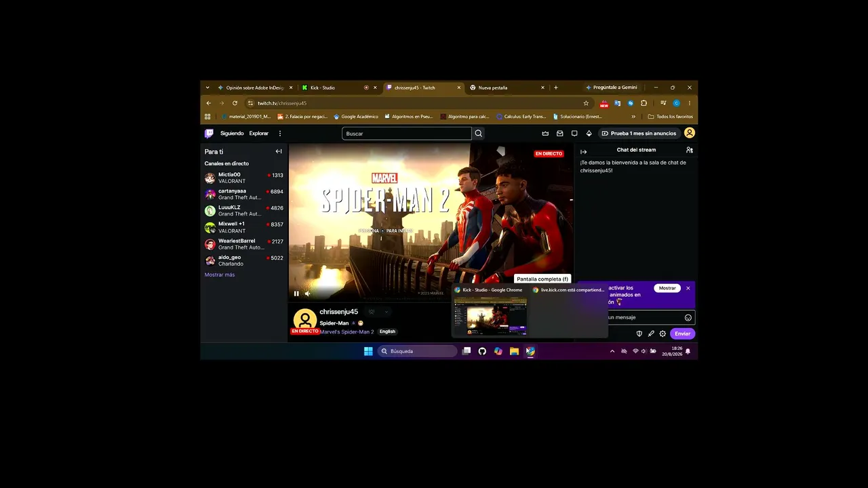Collapse the Para ti sidebar

pos(279,152)
